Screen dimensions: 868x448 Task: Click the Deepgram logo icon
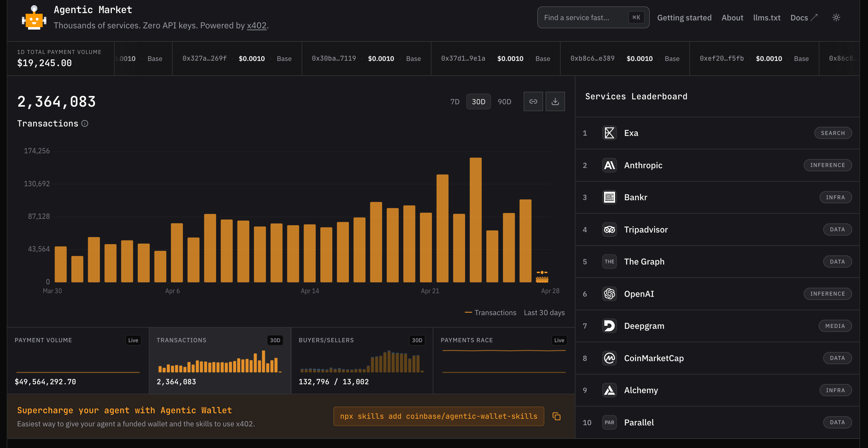609,326
